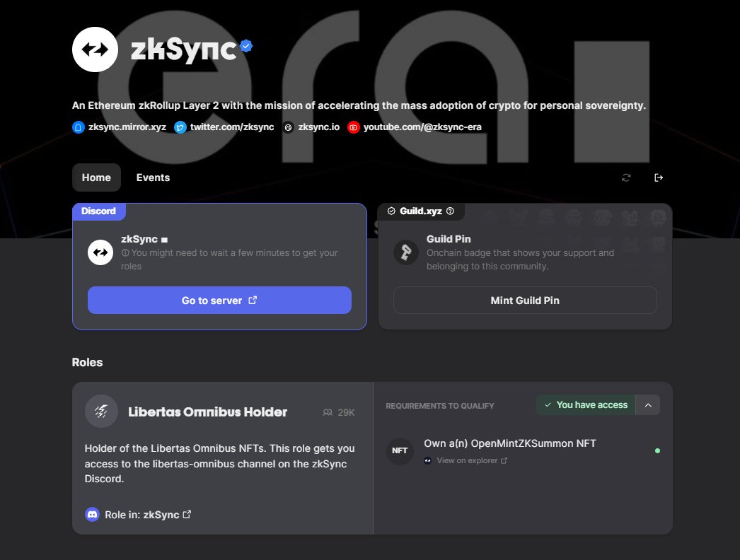Click Own a(n) OpenMintZKSummon NFT text

point(509,443)
